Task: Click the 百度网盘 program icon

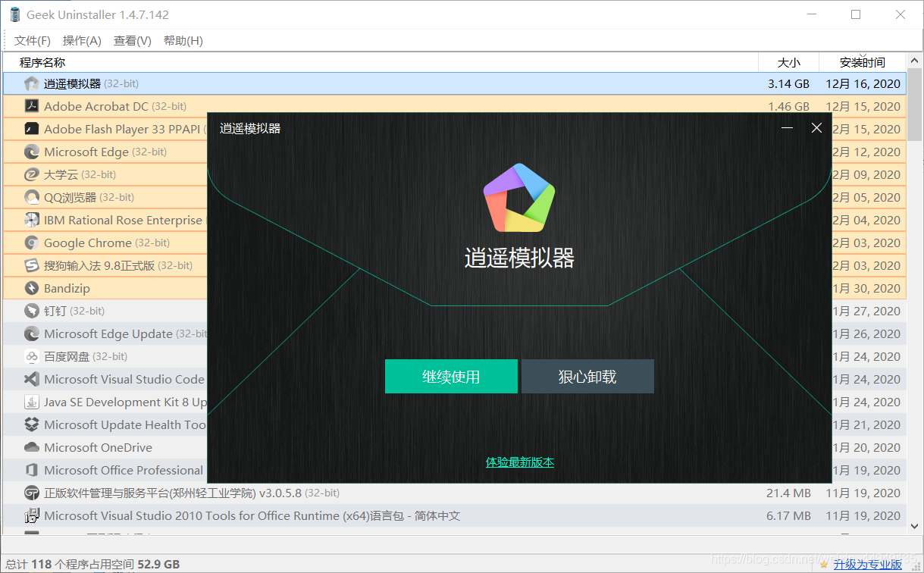Action: (31, 356)
